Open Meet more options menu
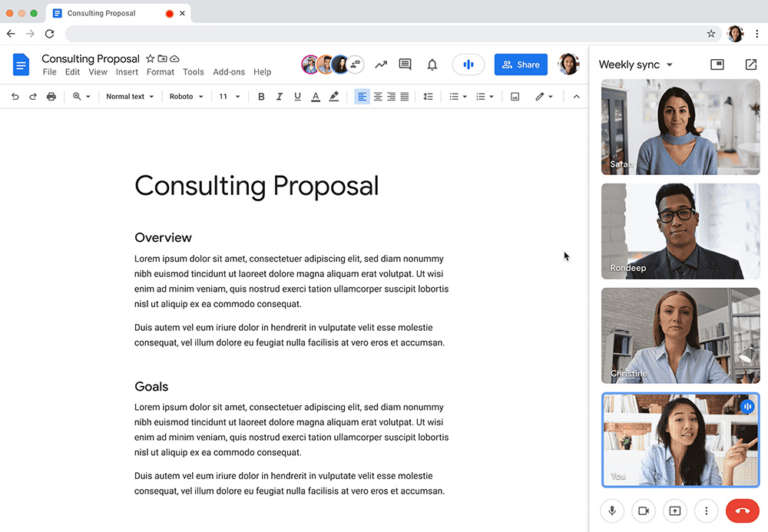768x532 pixels. coord(706,511)
